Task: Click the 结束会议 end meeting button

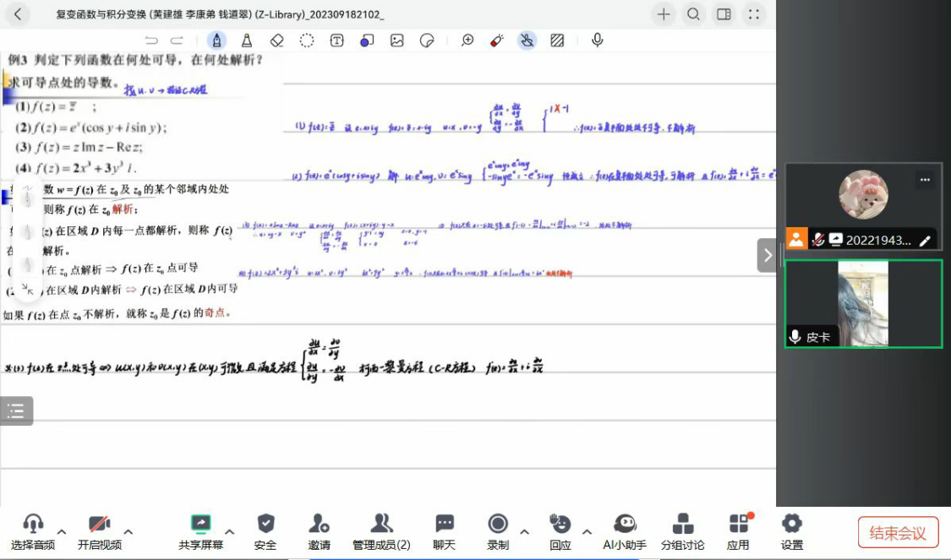Action: click(x=898, y=533)
